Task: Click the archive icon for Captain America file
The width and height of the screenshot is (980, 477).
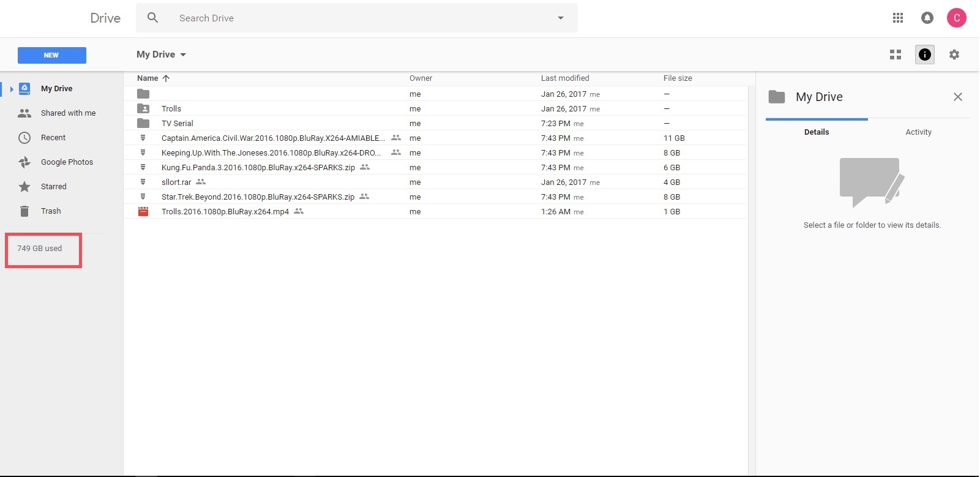Action: [143, 138]
